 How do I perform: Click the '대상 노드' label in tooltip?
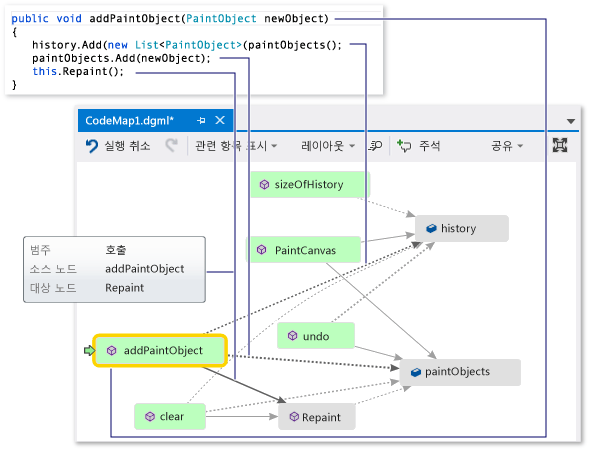pos(53,288)
